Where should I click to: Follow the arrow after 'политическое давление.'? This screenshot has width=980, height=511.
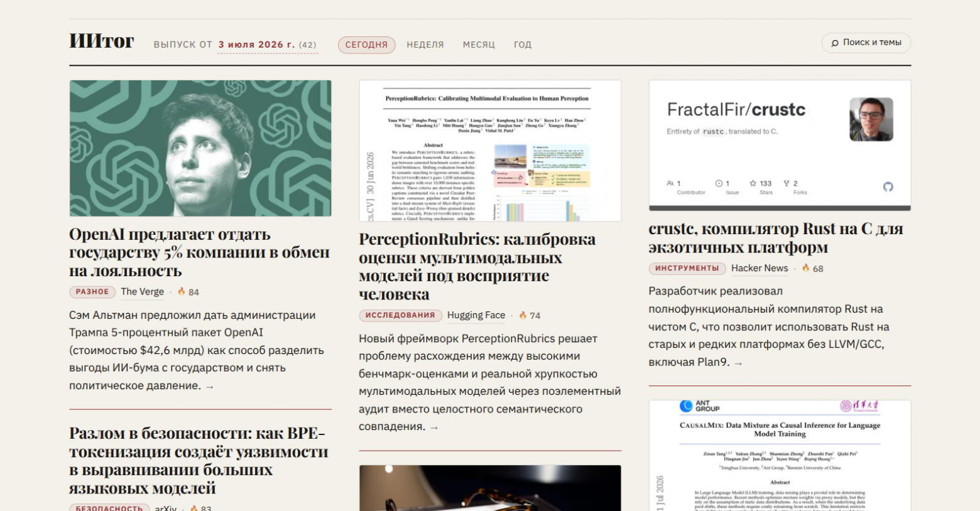[210, 387]
